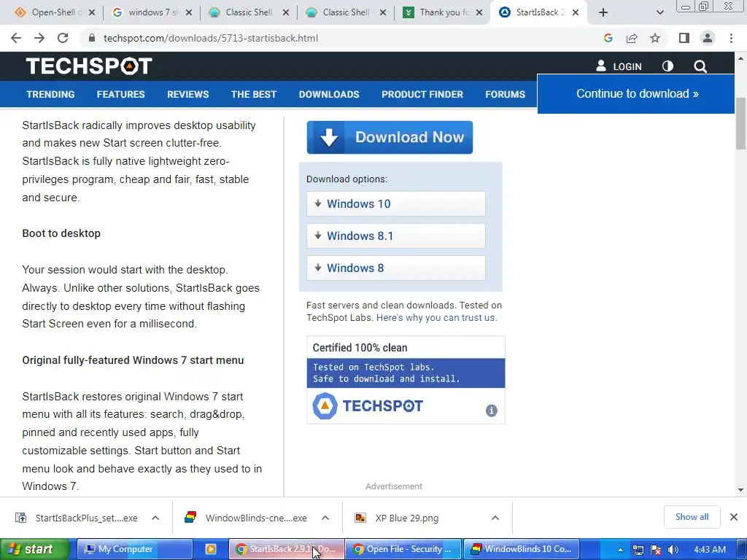Choose the Windows 8.1 download option
Screen dimensions: 747x560
tap(396, 236)
